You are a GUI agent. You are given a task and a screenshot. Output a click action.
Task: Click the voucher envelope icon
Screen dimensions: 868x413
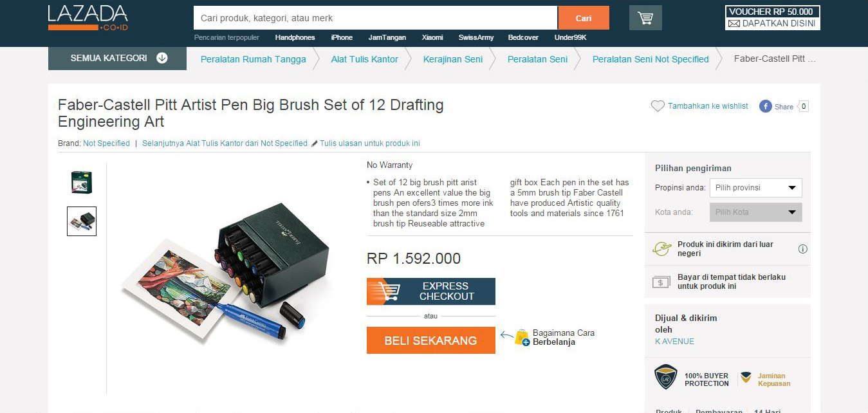coord(734,24)
